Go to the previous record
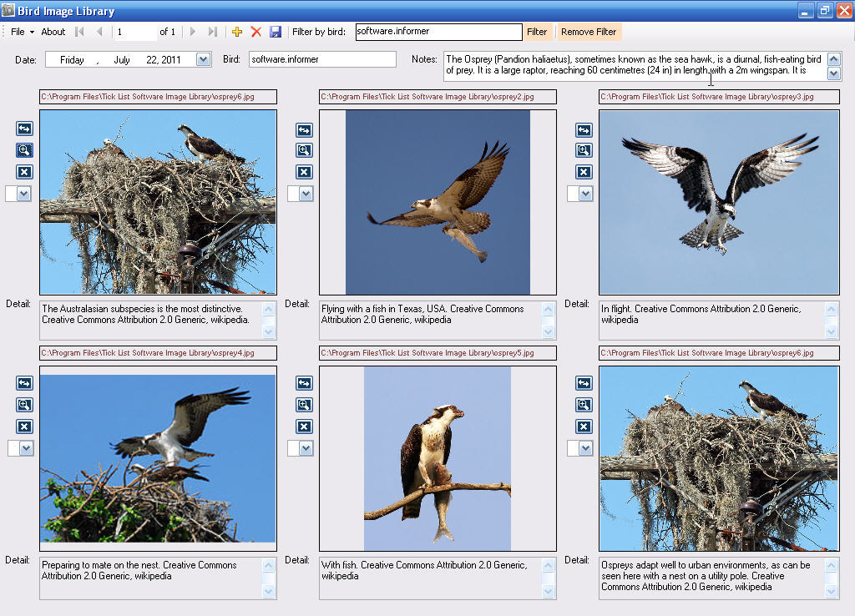The width and height of the screenshot is (855, 616). point(99,32)
